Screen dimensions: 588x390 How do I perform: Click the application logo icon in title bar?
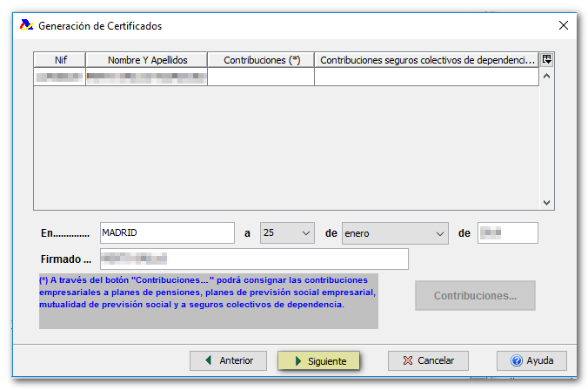click(x=26, y=26)
